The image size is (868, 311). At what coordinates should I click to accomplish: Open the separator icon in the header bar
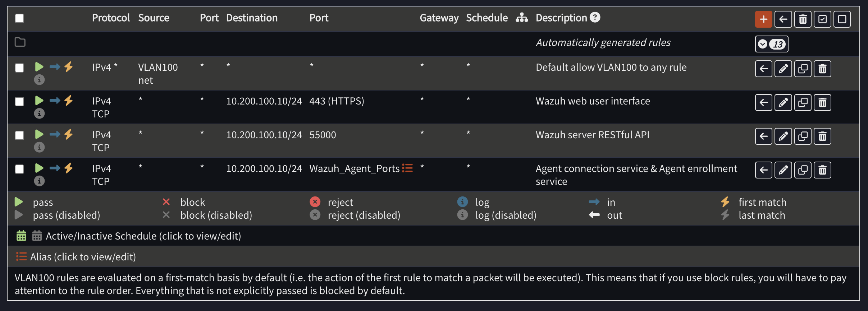coord(522,17)
